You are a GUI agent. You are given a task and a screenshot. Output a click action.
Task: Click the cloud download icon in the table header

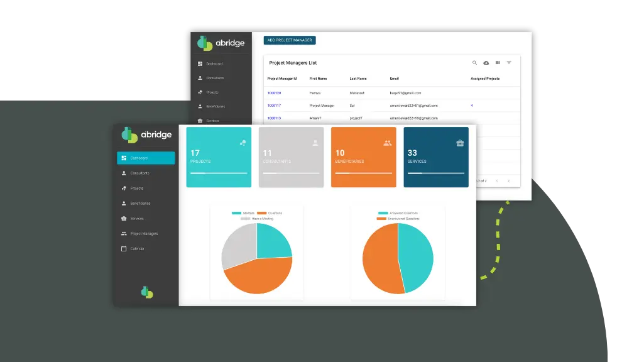(x=486, y=63)
